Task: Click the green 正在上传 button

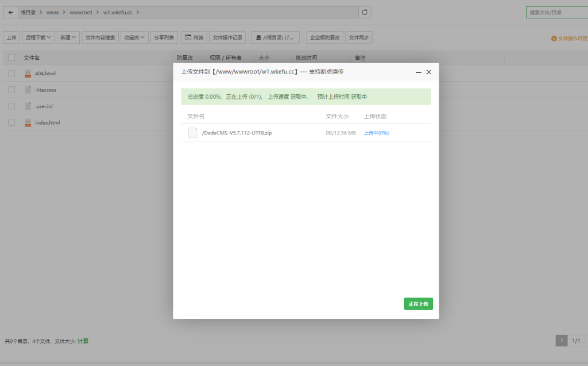Action: coord(418,303)
